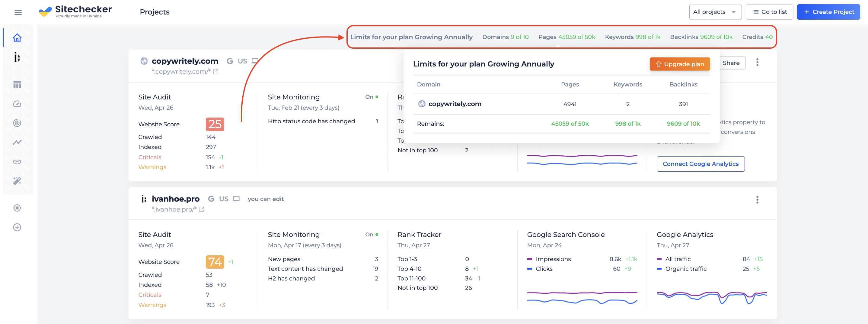Click the copywritely.com favicon in project header
The height and width of the screenshot is (324, 868).
pos(144,61)
